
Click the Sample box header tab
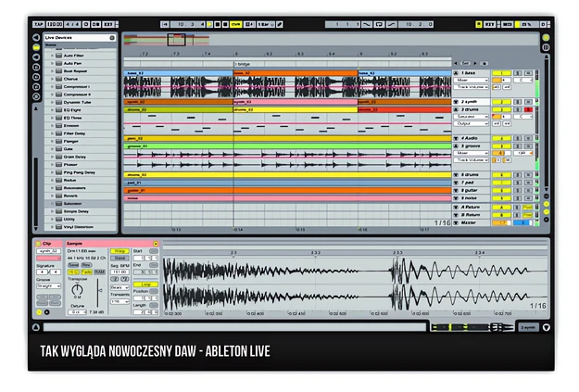[112, 244]
